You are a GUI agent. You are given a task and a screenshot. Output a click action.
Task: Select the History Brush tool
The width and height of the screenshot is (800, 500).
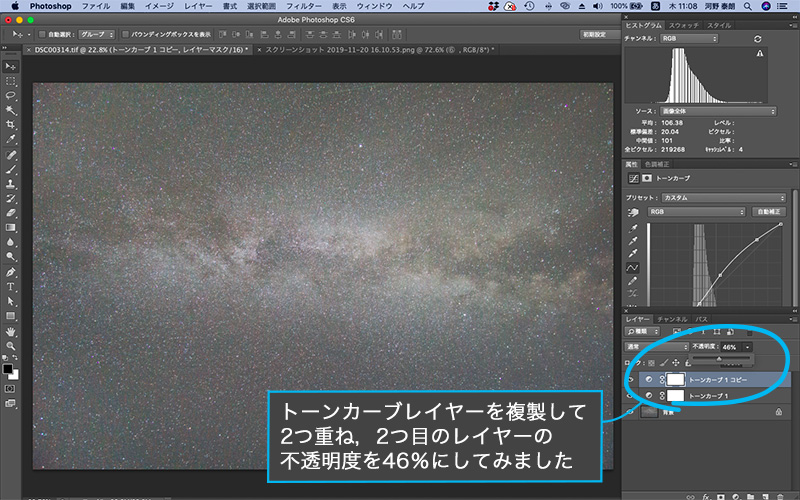(x=10, y=198)
